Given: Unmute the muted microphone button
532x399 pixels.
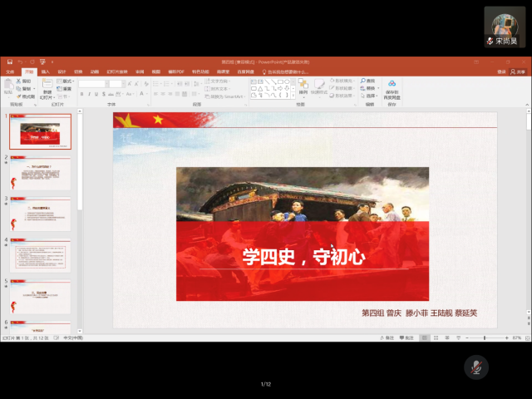Looking at the screenshot, I should tap(476, 367).
